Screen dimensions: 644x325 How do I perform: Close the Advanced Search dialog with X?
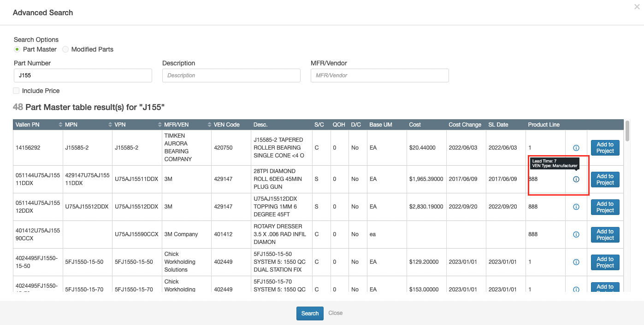pos(637,7)
